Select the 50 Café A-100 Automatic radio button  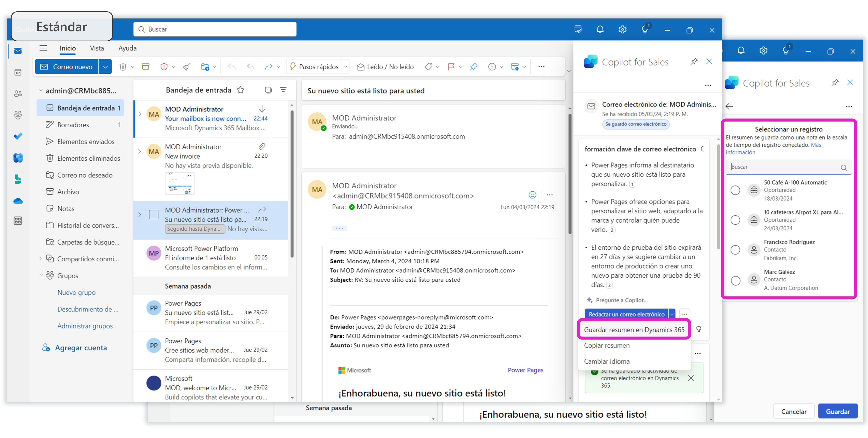click(x=735, y=190)
